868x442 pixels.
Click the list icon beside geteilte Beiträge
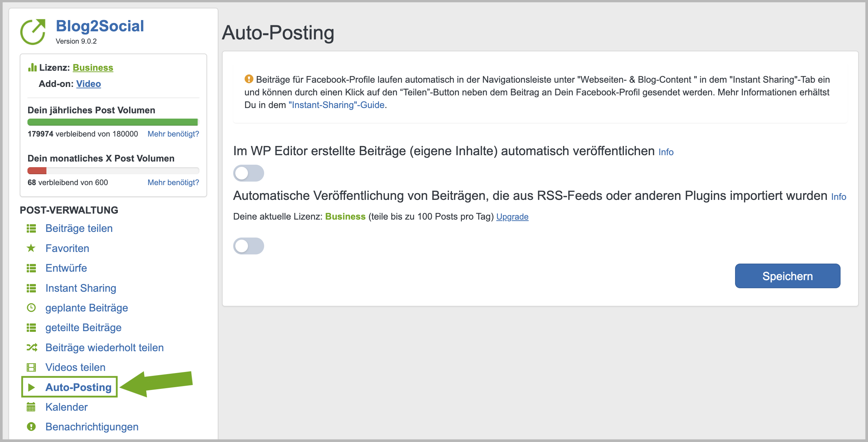pos(31,328)
